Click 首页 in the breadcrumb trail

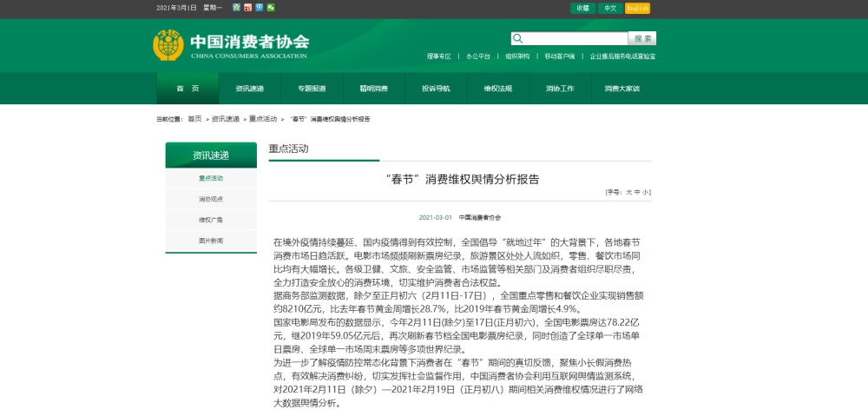tap(194, 119)
